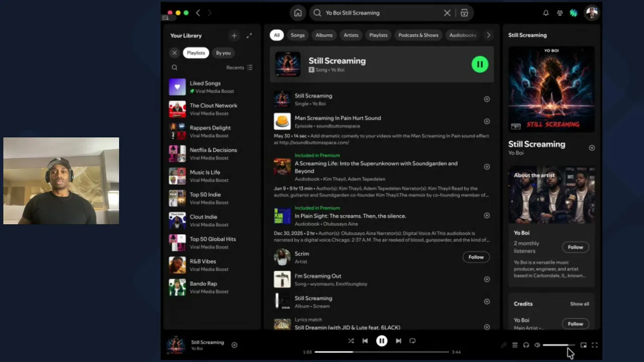Pause the top result Still Screaming

point(480,64)
